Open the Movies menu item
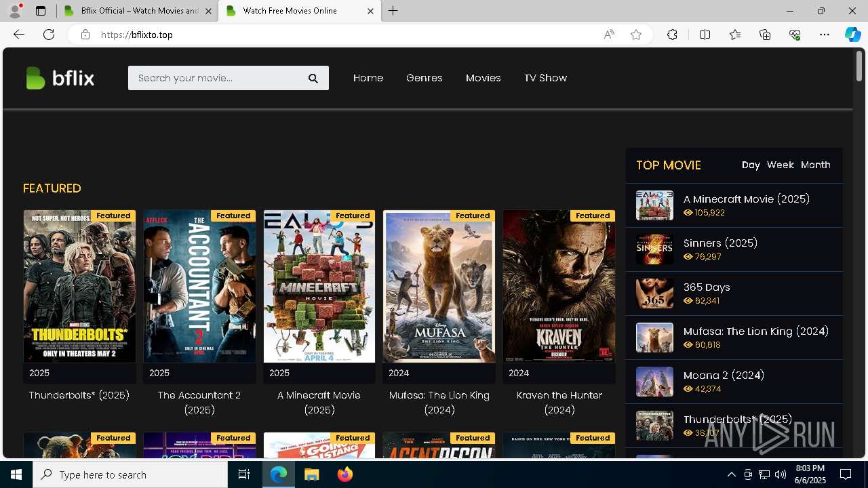This screenshot has height=488, width=868. 484,78
